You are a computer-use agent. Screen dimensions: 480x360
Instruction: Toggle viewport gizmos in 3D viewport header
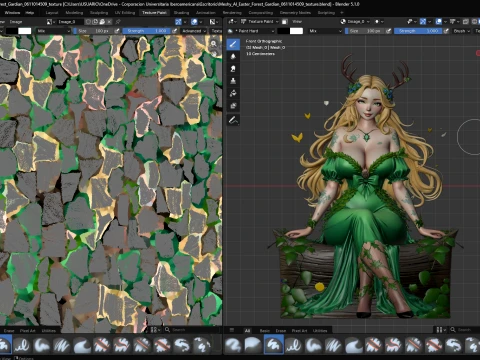coord(423,21)
